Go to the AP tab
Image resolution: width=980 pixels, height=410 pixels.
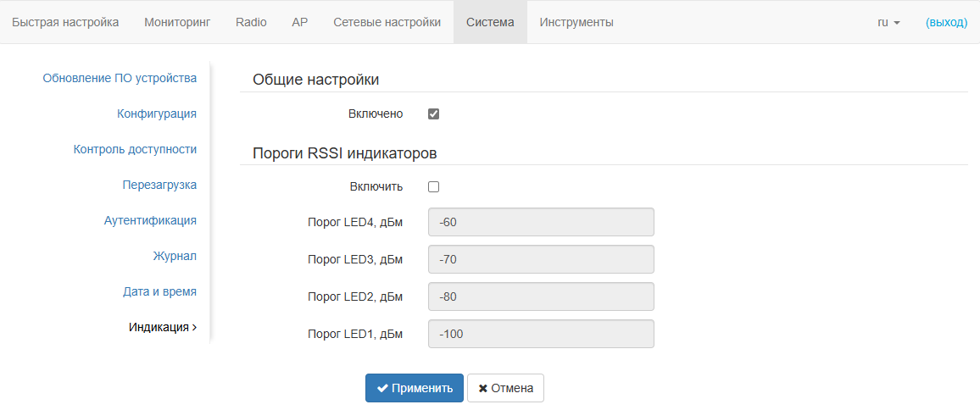(x=300, y=22)
